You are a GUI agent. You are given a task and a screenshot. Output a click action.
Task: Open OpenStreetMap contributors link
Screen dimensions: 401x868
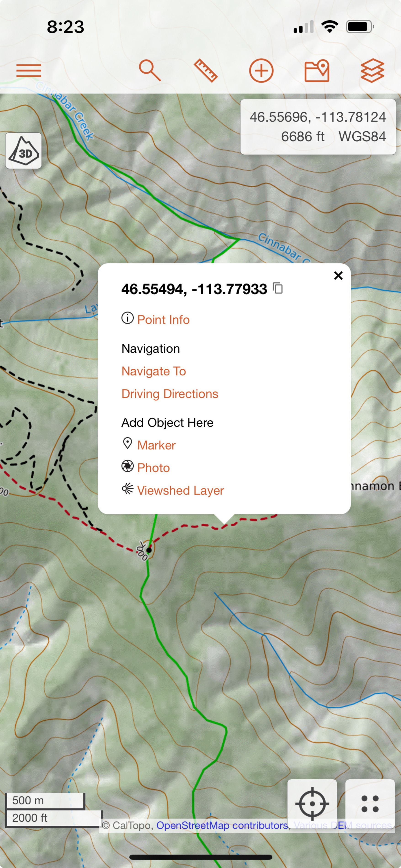point(222,825)
